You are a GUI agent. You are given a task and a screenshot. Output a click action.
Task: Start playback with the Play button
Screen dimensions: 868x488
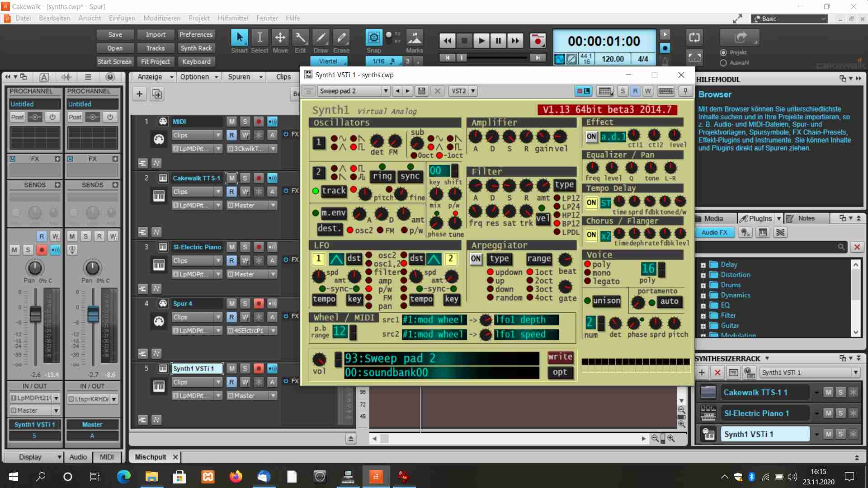pyautogui.click(x=481, y=41)
